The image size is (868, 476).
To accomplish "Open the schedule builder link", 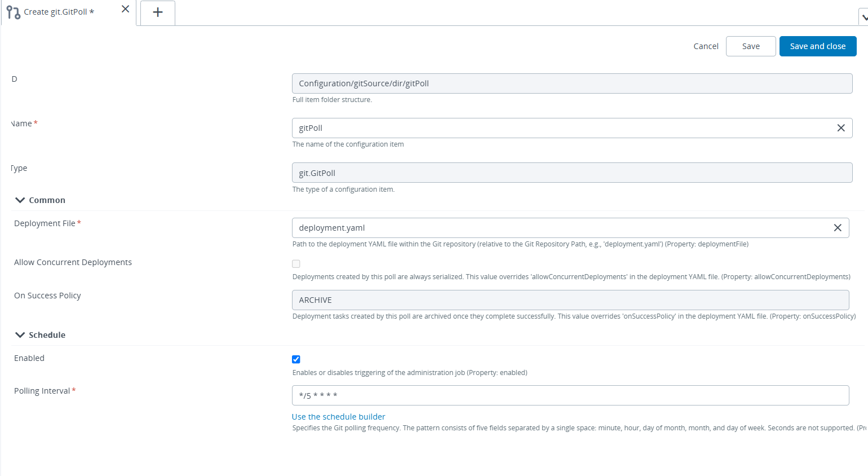I will coord(339,417).
